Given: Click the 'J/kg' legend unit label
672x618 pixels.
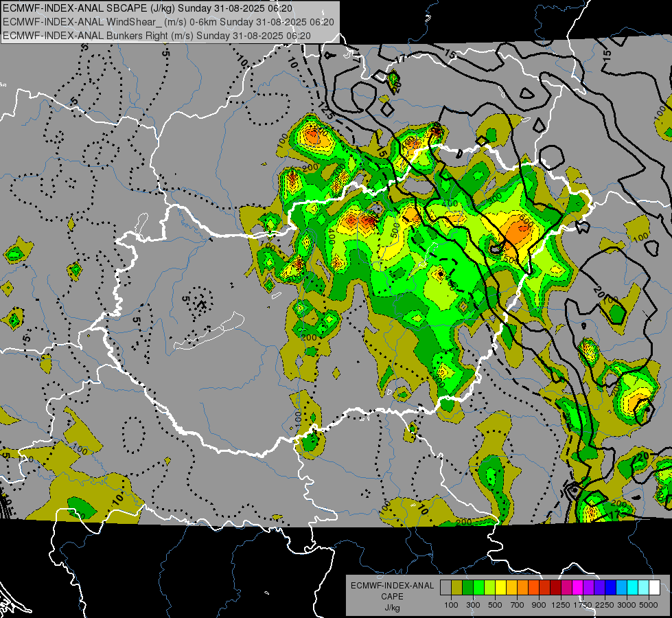Looking at the screenshot, I should pyautogui.click(x=392, y=608).
